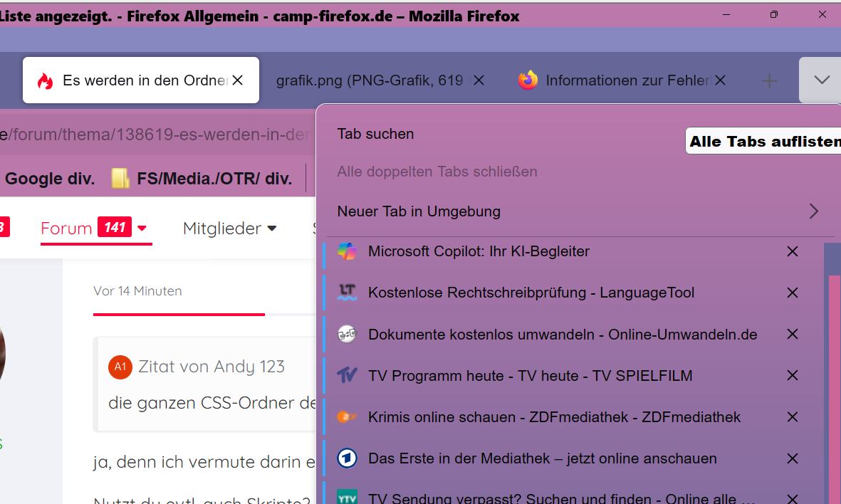This screenshot has height=504, width=841.
Task: Minimize the Firefox window
Action: (726, 14)
